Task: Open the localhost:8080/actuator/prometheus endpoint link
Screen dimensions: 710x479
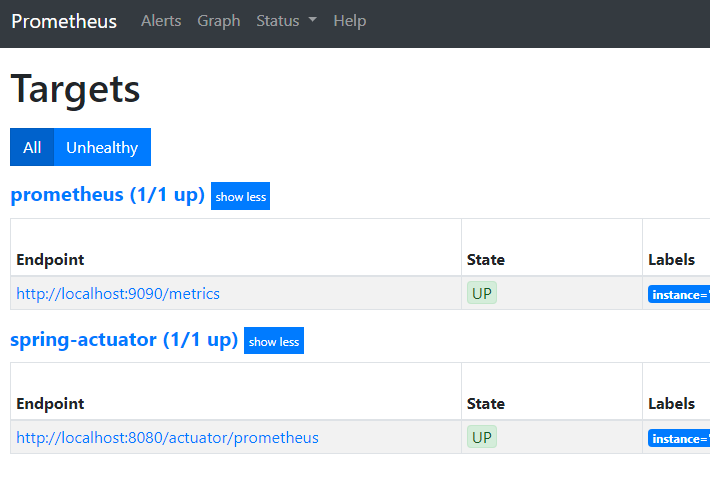Action: click(x=167, y=438)
